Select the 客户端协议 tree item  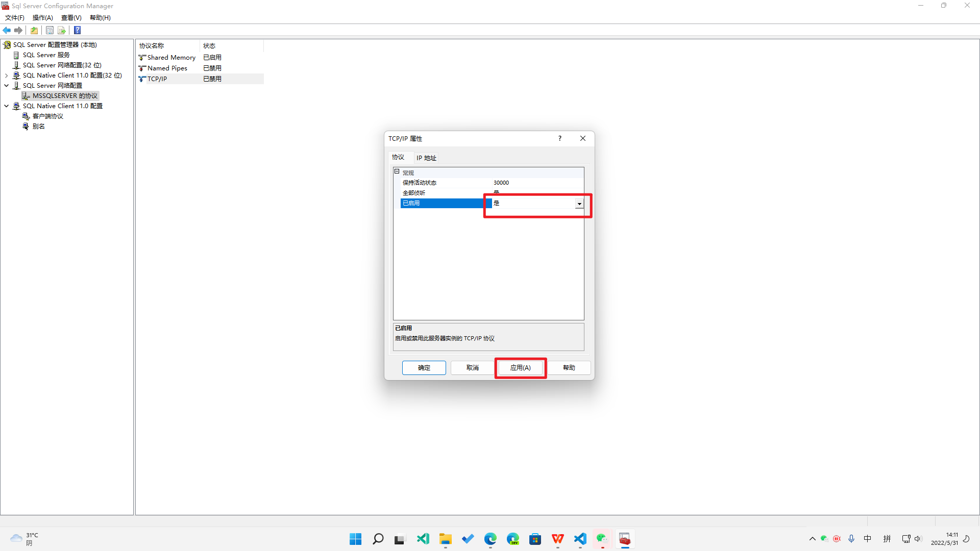pyautogui.click(x=48, y=116)
